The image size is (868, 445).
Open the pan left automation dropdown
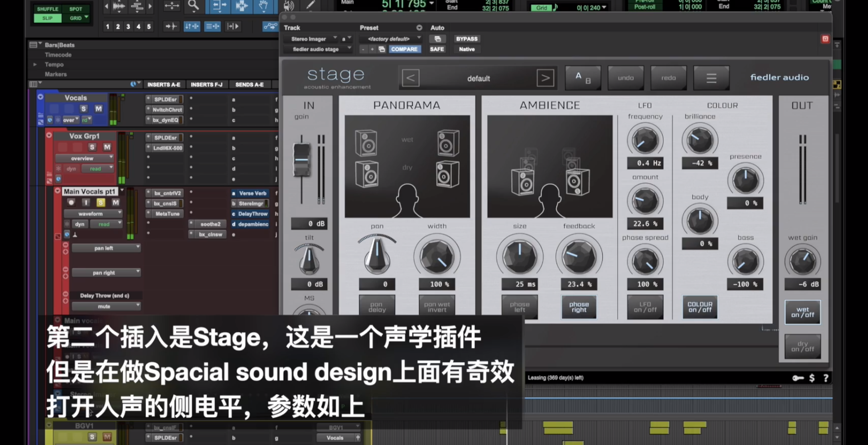tap(106, 248)
